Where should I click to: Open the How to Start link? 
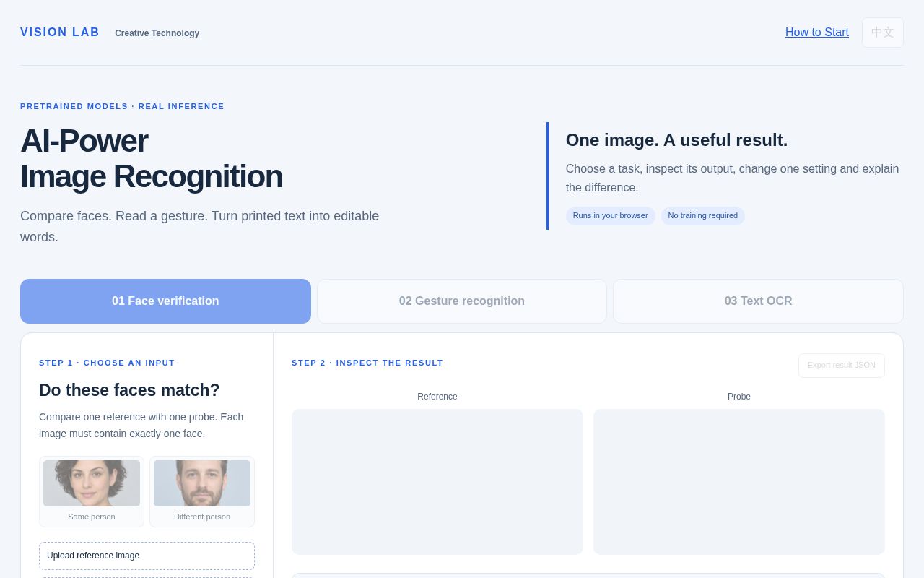(816, 33)
